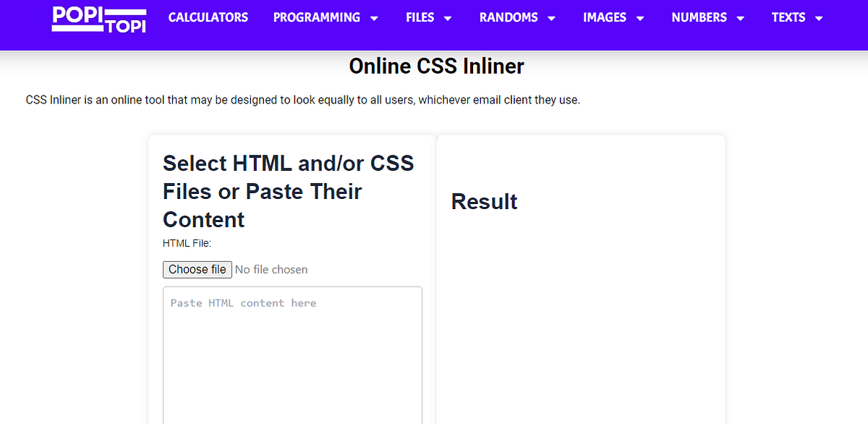
Task: Open the TEXTS menu
Action: pos(788,17)
